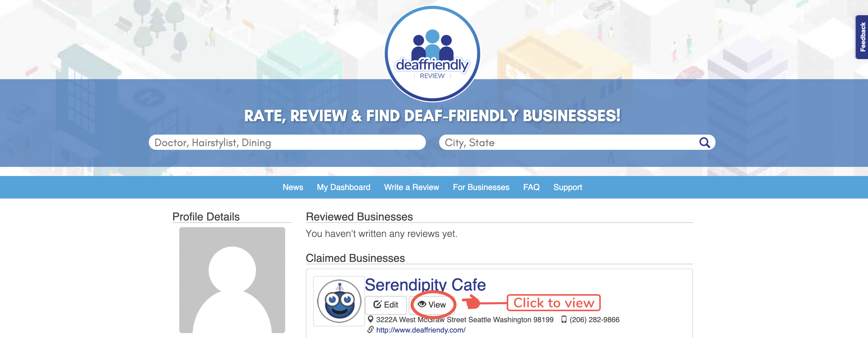
Task: Select Write a Review in the navigation
Action: pyautogui.click(x=411, y=187)
